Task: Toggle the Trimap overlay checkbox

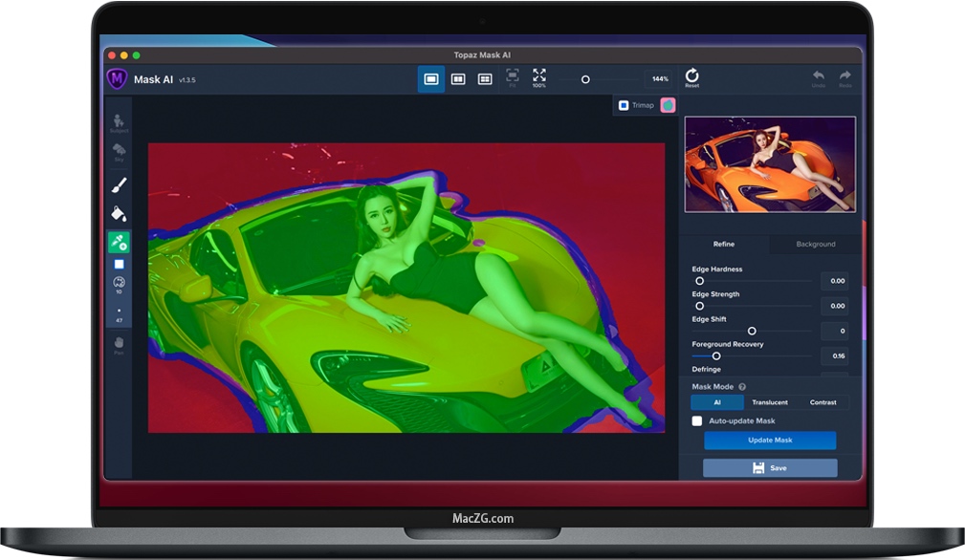Action: pos(625,105)
